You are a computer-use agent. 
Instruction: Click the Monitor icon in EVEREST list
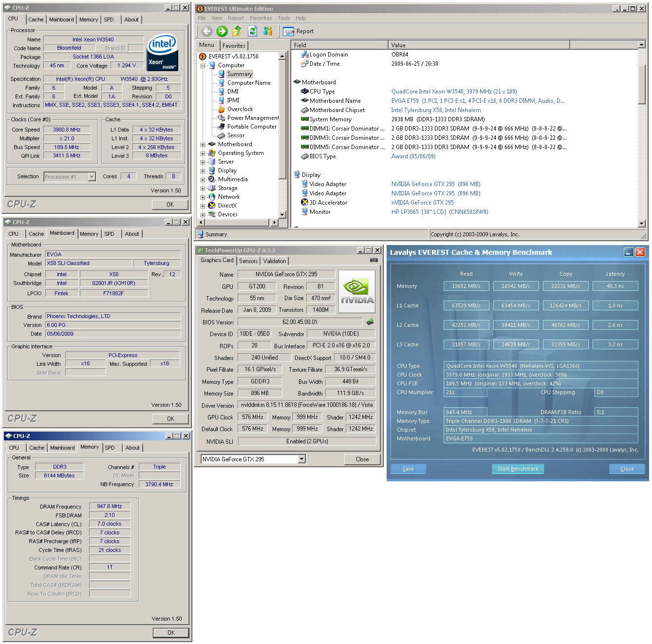pos(305,212)
